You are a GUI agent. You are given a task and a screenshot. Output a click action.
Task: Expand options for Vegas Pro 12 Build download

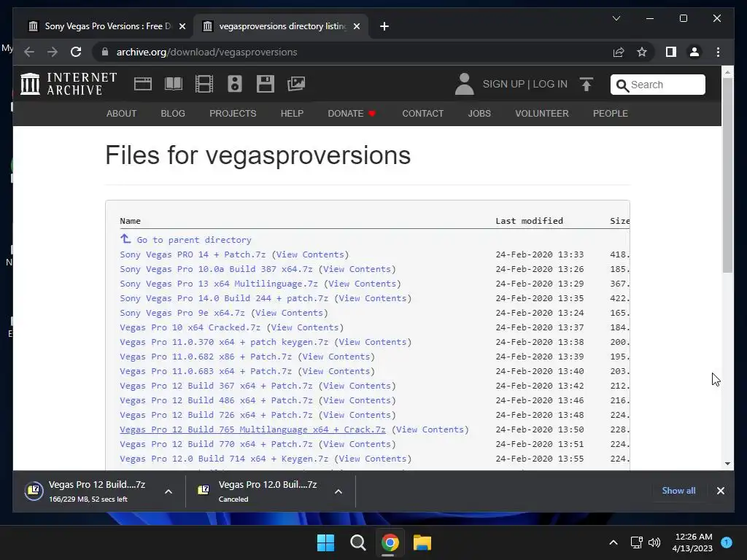pyautogui.click(x=169, y=491)
